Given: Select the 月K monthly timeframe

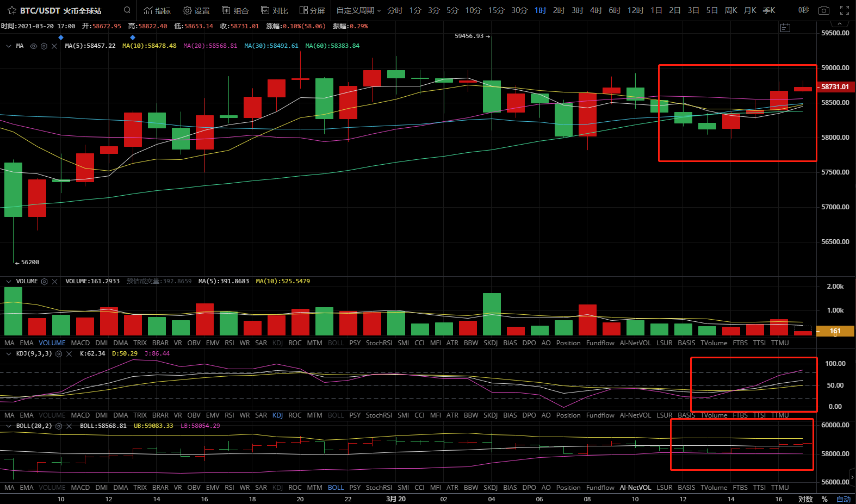Looking at the screenshot, I should click(x=750, y=10).
